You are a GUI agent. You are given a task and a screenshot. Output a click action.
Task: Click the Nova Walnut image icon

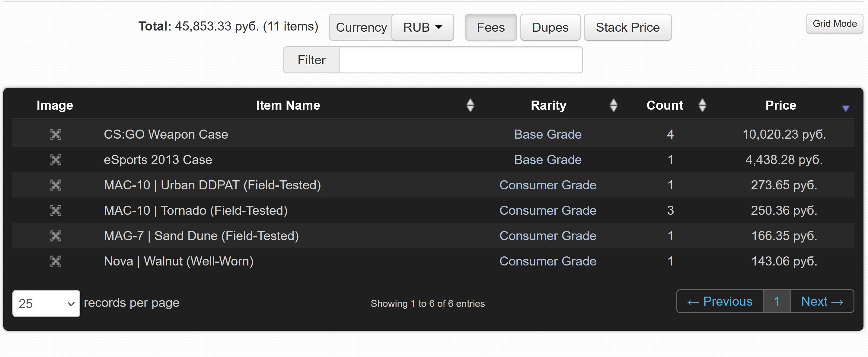coord(56,261)
